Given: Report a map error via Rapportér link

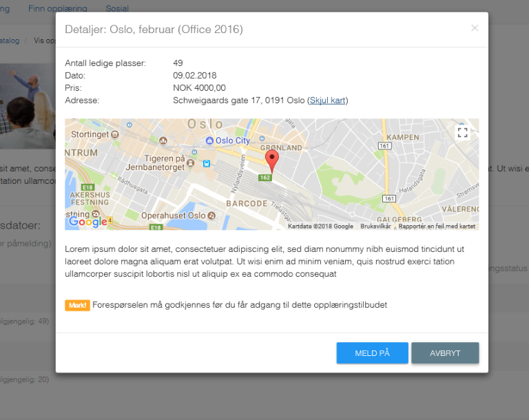Looking at the screenshot, I should (437, 226).
